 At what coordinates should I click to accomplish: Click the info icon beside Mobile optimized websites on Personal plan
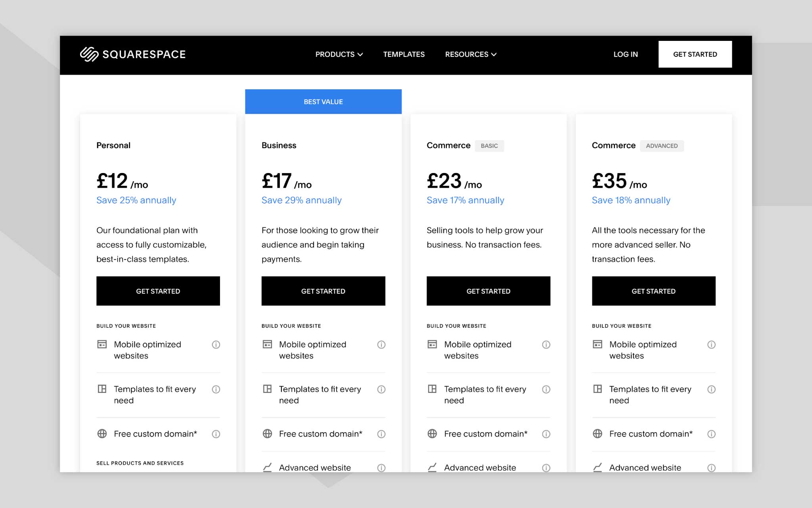click(x=216, y=344)
